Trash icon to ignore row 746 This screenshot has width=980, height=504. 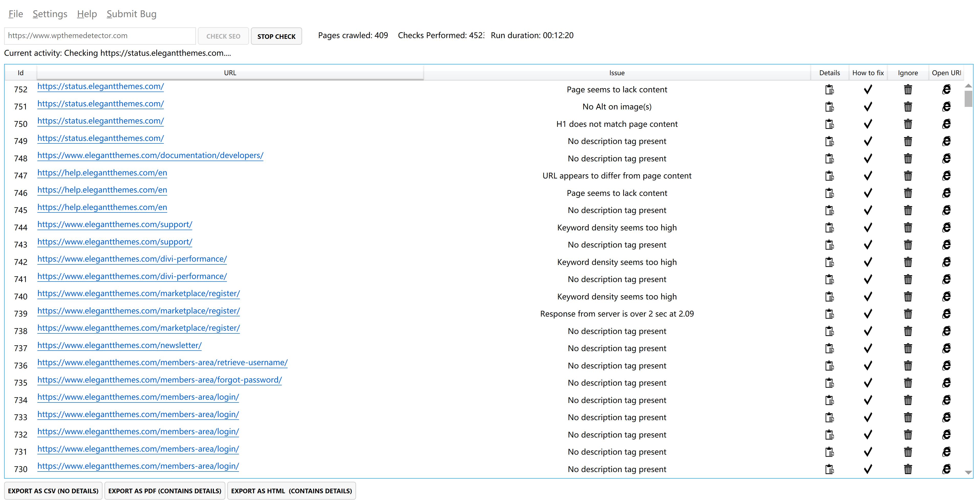[908, 193]
